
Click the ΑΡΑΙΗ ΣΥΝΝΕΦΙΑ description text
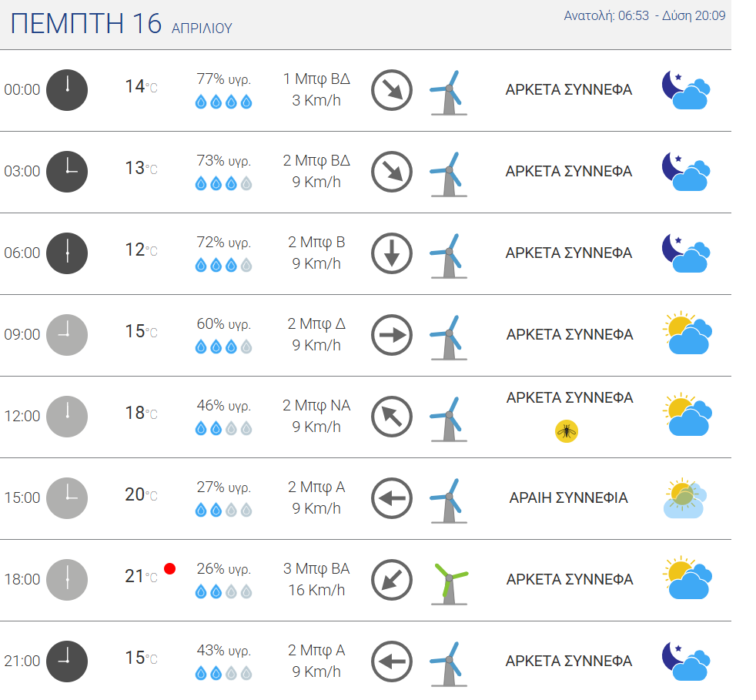(569, 498)
